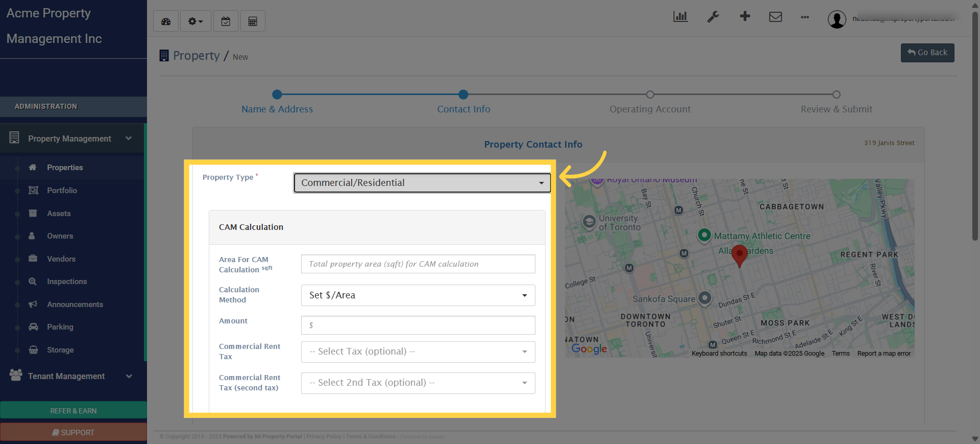Click the plus add-new icon
Viewport: 980px width, 444px height.
745,16
